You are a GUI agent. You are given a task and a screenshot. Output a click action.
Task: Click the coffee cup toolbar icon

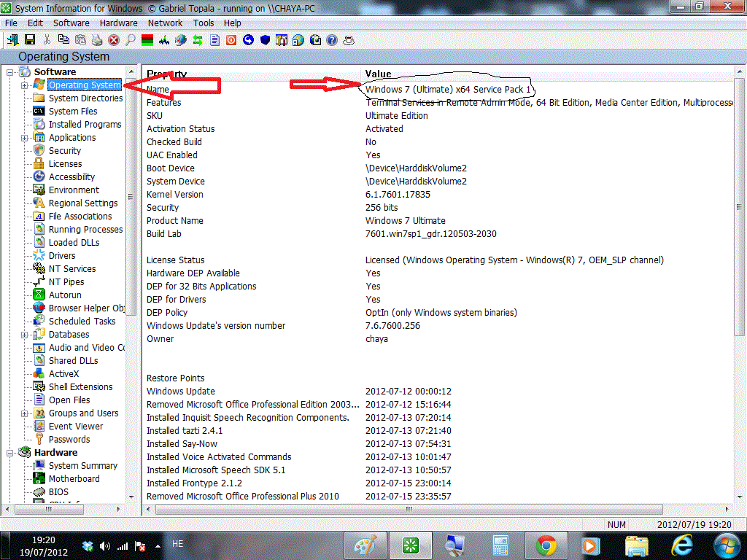349,40
